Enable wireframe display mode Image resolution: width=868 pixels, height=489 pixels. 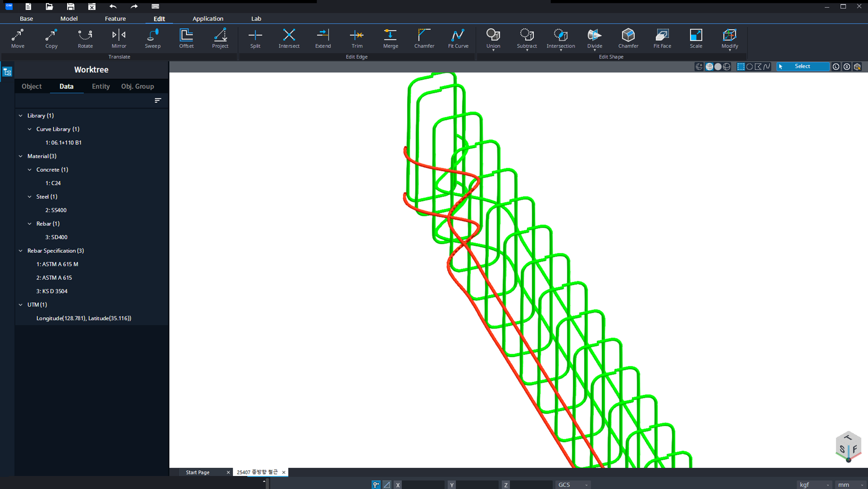pos(727,66)
